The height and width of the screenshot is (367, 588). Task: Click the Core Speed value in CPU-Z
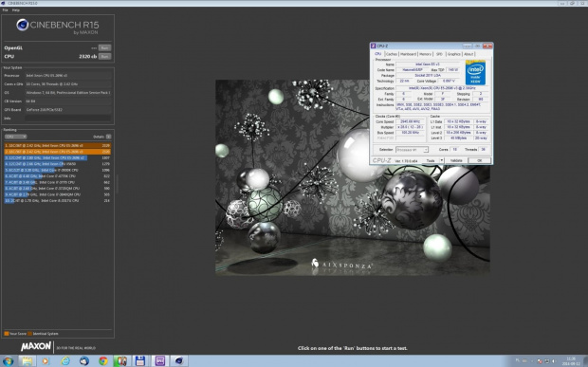(x=411, y=121)
